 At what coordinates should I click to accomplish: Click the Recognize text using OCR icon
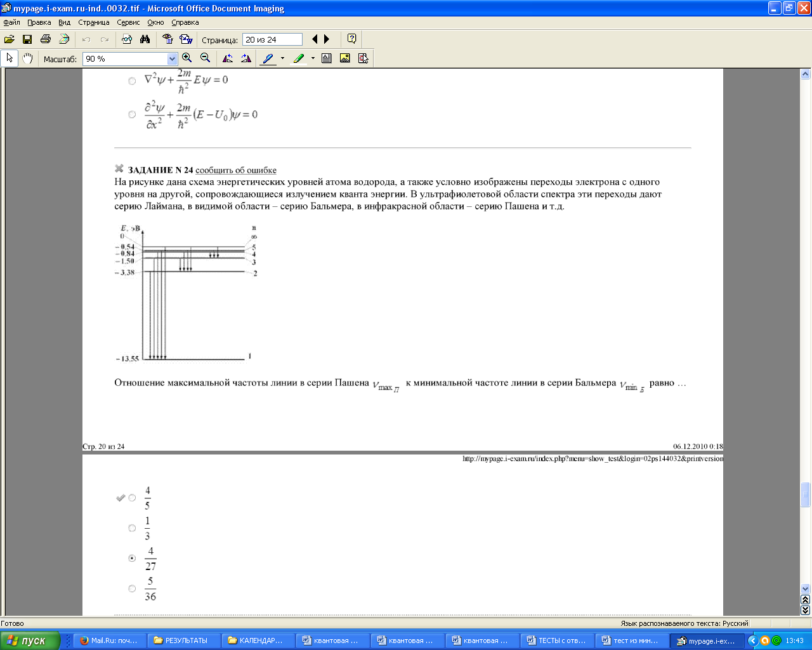(x=167, y=39)
